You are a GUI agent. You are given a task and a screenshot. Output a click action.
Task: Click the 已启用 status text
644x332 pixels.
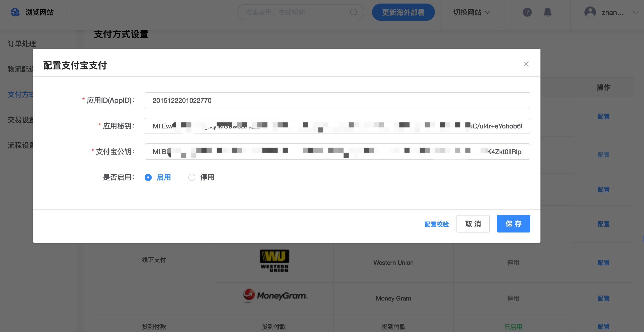[513, 326]
